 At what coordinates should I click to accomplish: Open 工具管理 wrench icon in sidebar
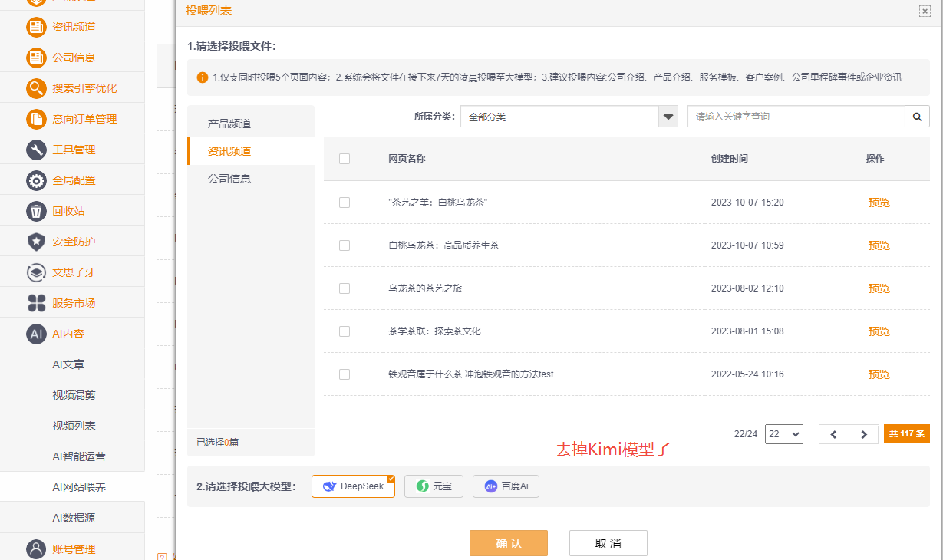pos(37,149)
